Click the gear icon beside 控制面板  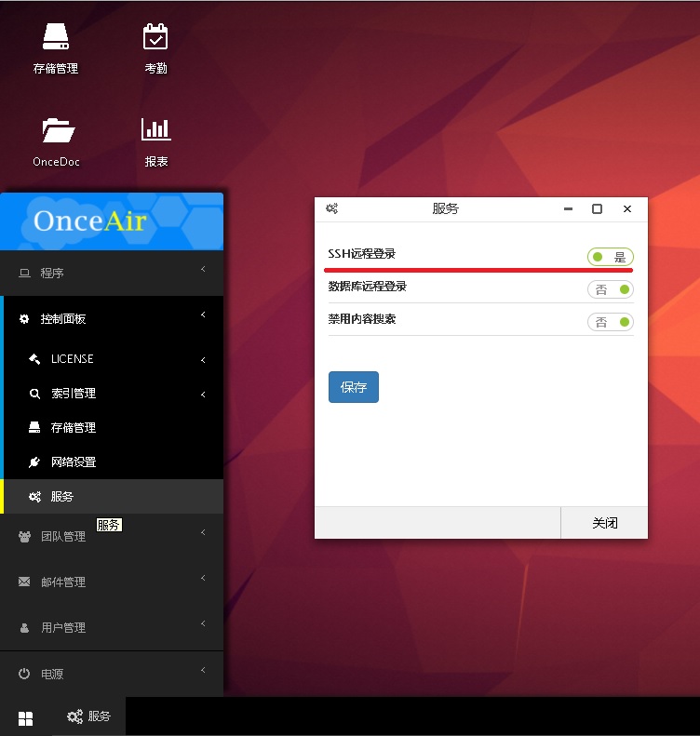pos(24,319)
